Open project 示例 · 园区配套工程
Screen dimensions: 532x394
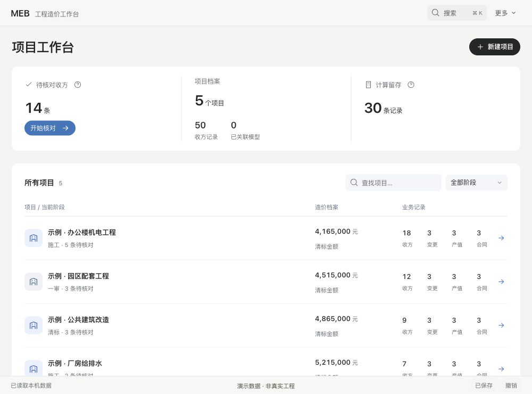click(78, 276)
